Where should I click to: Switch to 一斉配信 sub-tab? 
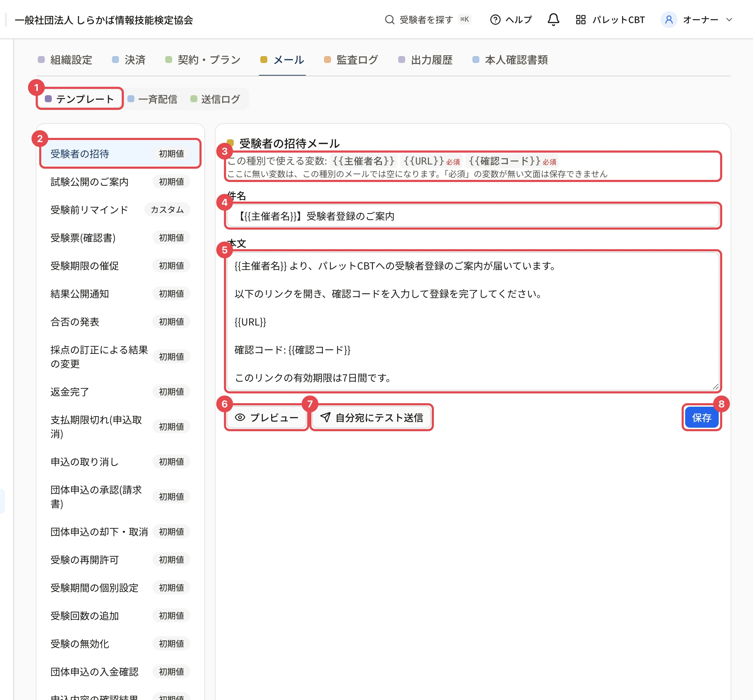pos(152,99)
